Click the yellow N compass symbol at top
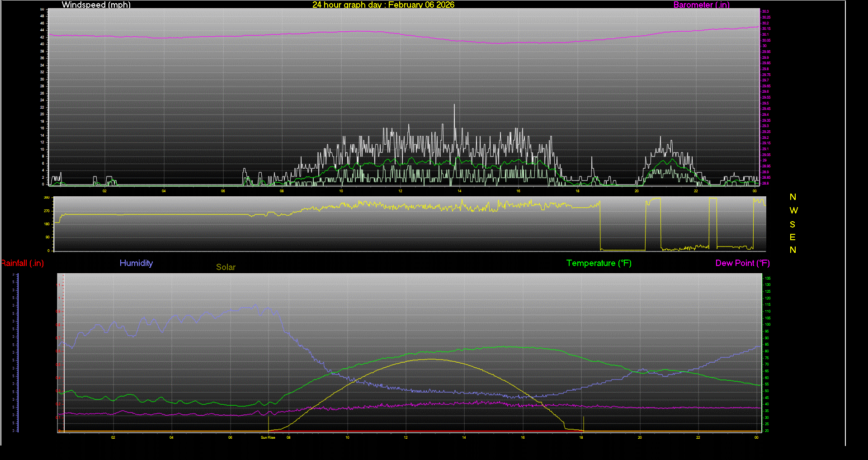Image resolution: width=868 pixels, height=460 pixels. [793, 197]
